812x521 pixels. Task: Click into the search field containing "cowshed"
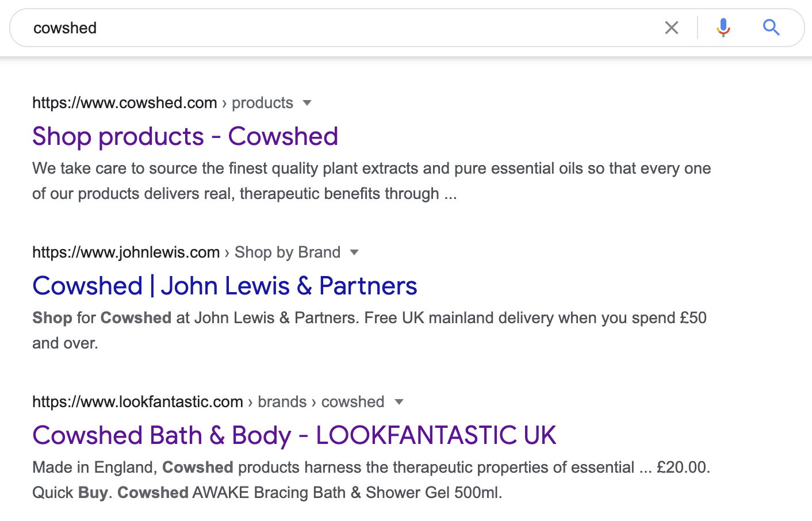(345, 28)
